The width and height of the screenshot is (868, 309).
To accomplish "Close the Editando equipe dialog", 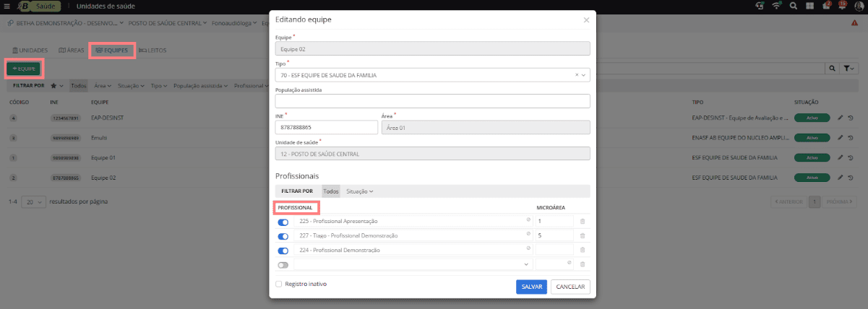I will 586,20.
